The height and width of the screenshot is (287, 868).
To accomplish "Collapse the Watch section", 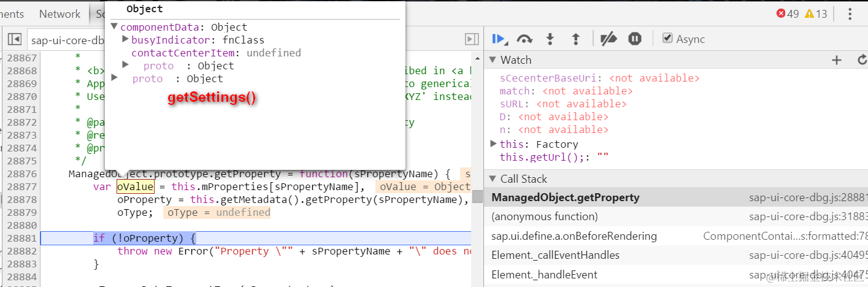I will coord(493,60).
